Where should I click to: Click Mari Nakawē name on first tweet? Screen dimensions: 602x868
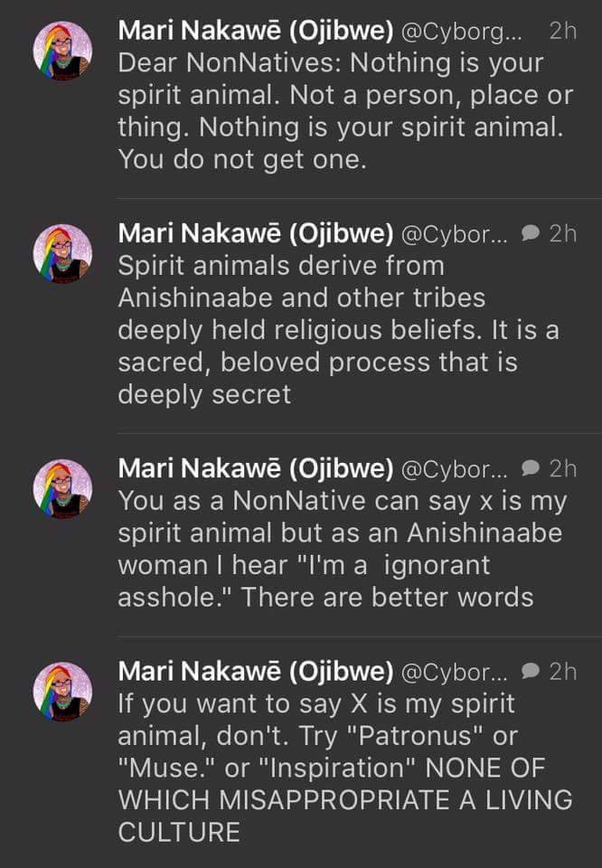[255, 31]
